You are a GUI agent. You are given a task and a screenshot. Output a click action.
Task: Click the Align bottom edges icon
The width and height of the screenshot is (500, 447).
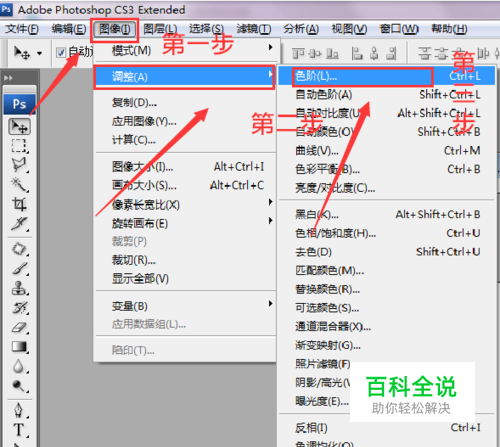click(332, 53)
